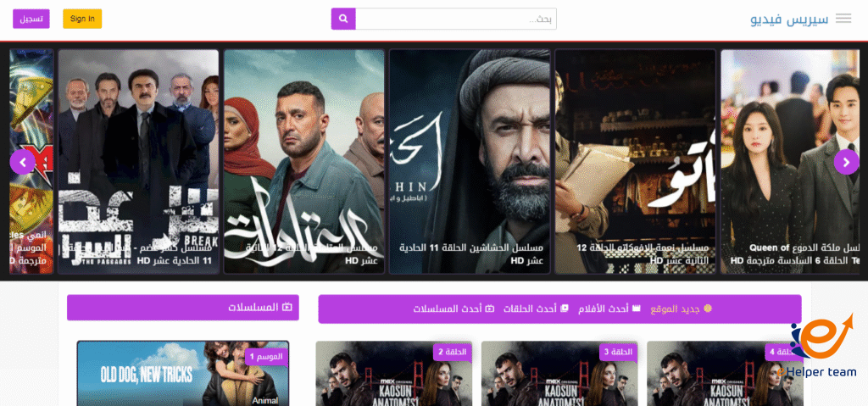
Task: Click the purple search magnifier button
Action: 343,19
